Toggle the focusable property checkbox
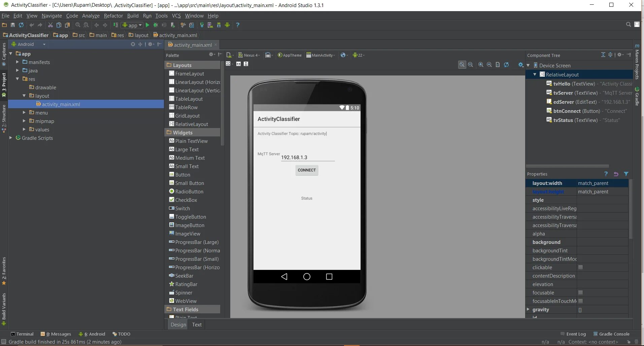The width and height of the screenshot is (644, 346). pyautogui.click(x=580, y=292)
